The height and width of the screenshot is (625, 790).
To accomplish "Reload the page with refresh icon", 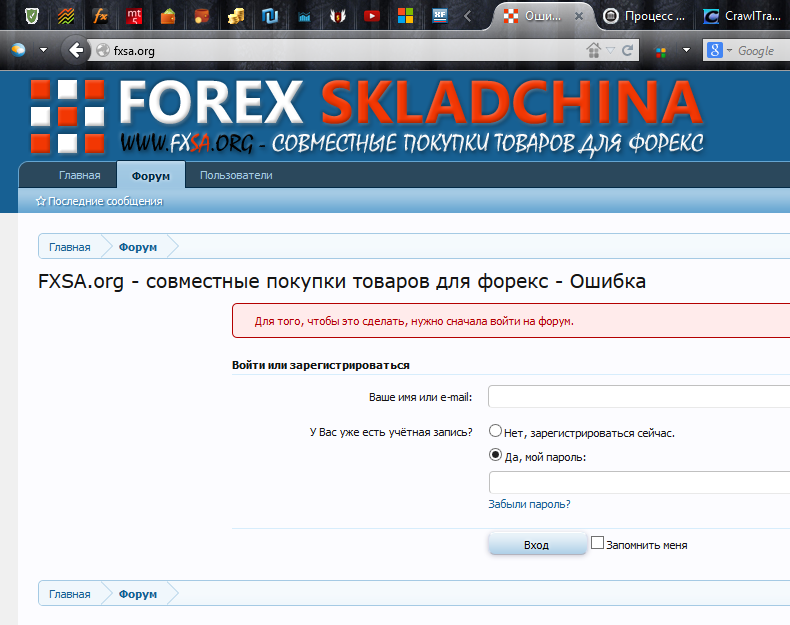I will pos(627,50).
